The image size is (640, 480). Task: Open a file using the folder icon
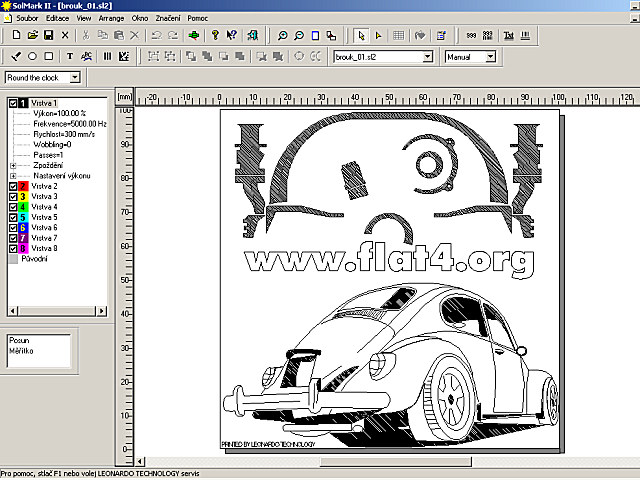click(33, 35)
